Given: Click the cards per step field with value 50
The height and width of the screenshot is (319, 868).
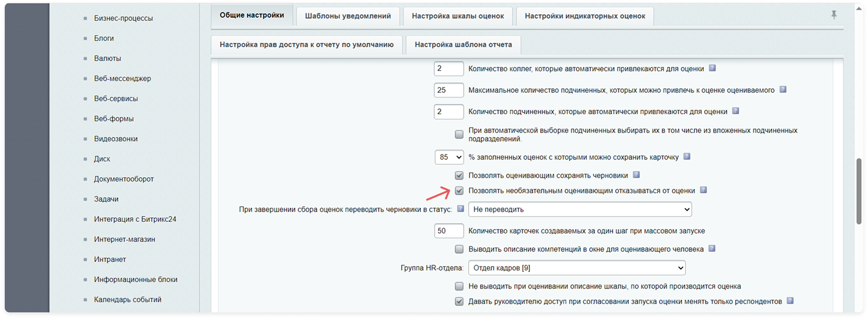Looking at the screenshot, I should coord(449,231).
